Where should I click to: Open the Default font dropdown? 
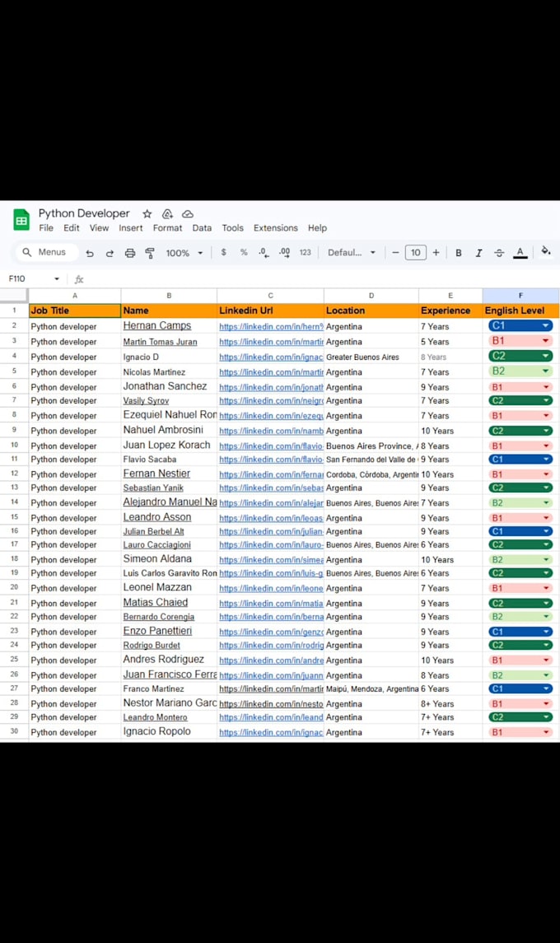pyautogui.click(x=352, y=253)
